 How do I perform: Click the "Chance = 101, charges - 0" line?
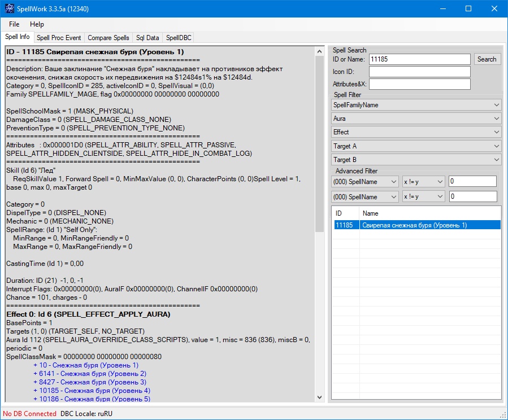tap(47, 297)
